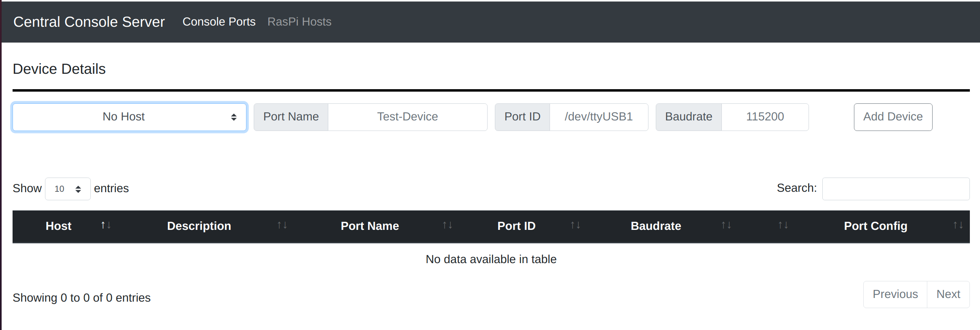Switch to the Console Ports tab

point(219,22)
